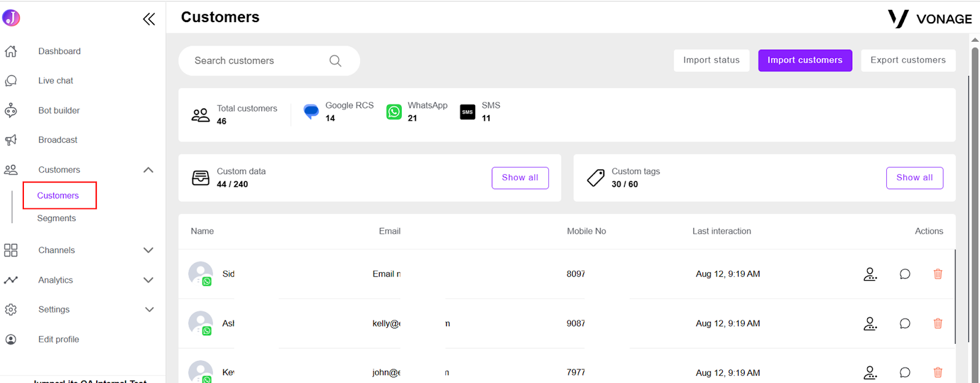The image size is (980, 383).
Task: Click avatar of customer Sid
Action: 200,274
